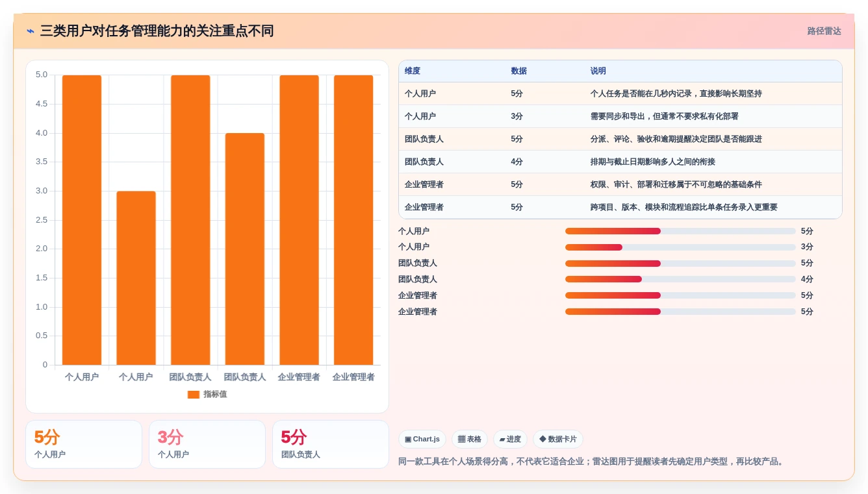Click the lightning icon beside the page title
This screenshot has width=868, height=494.
(31, 31)
